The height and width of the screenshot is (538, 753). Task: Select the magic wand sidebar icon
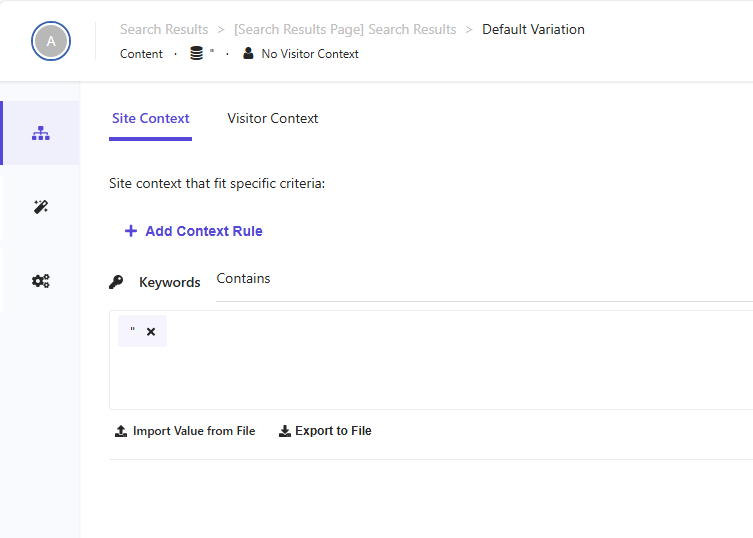[x=40, y=207]
